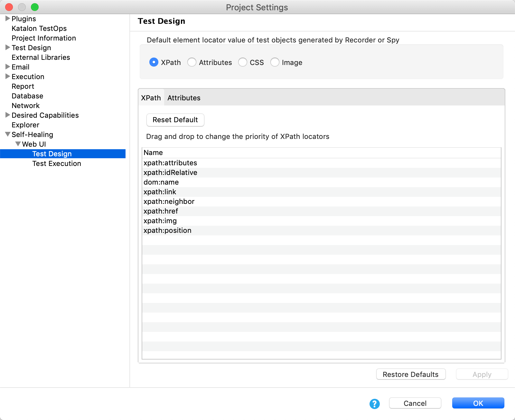Viewport: 515px width, 420px height.
Task: Cancel the Project Settings dialog
Action: (415, 403)
